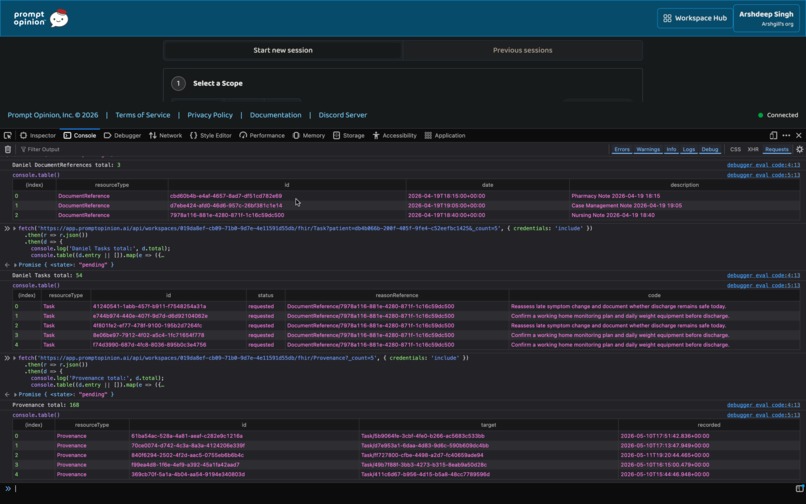Viewport: 806px width, 504px height.
Task: Open Arshdeep Singh account menu
Action: tap(766, 18)
